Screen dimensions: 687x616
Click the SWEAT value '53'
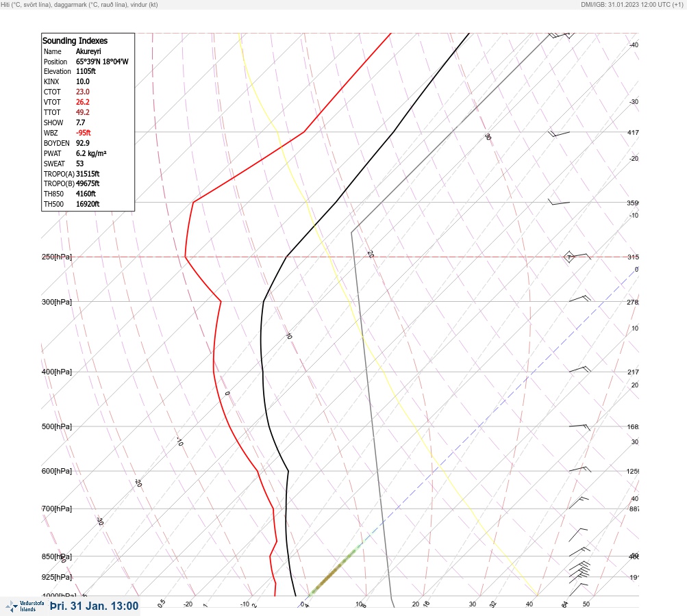point(79,164)
